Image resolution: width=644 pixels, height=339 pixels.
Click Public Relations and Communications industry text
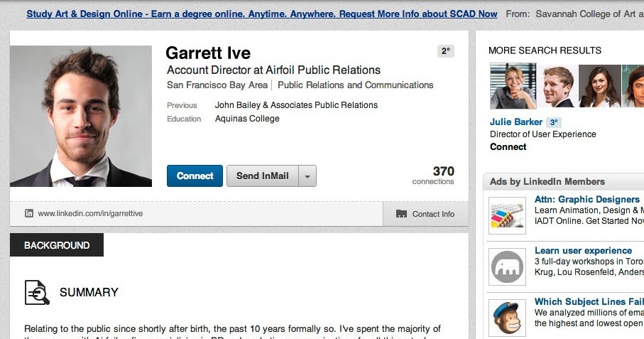point(355,85)
